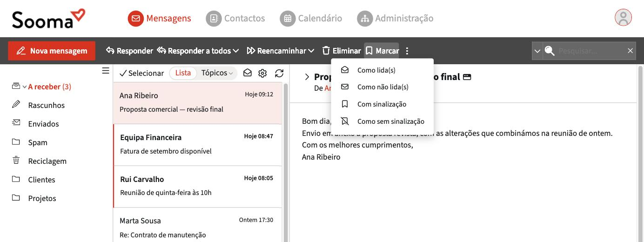Viewport: 644px width, 242px height.
Task: Click the mark-all-read envelope icon
Action: (248, 73)
